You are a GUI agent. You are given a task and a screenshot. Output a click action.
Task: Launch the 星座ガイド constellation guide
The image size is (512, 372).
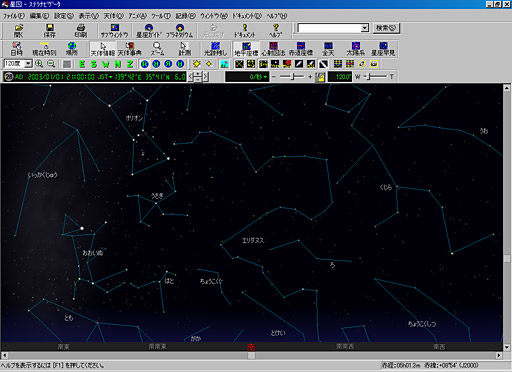(149, 30)
